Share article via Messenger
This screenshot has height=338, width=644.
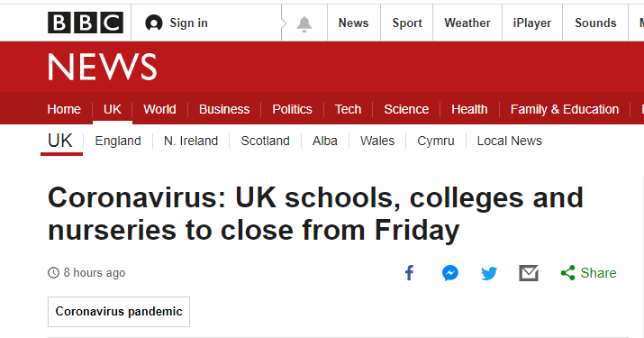coord(450,273)
